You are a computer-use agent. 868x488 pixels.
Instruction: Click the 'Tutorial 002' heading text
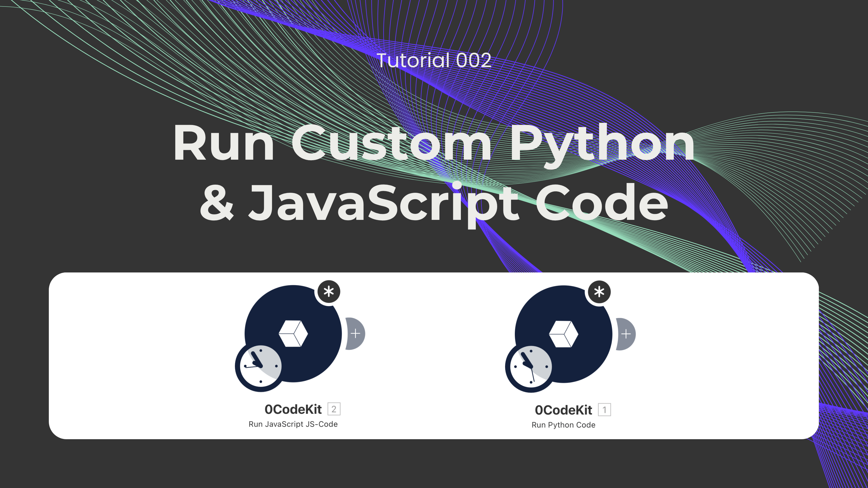click(434, 60)
